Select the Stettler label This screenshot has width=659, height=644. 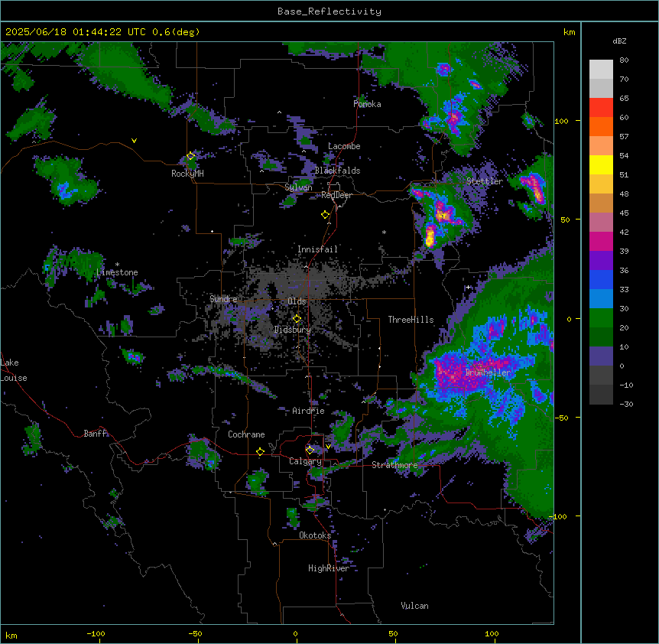(485, 181)
